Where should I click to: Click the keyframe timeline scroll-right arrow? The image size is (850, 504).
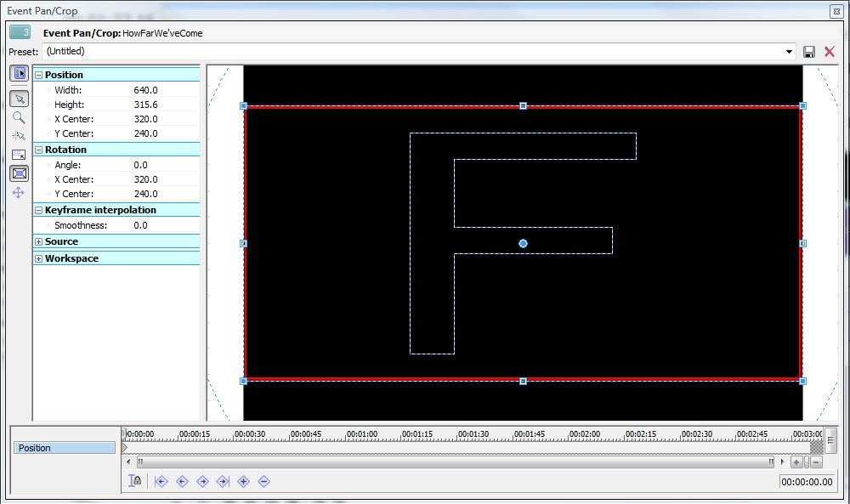tap(782, 462)
